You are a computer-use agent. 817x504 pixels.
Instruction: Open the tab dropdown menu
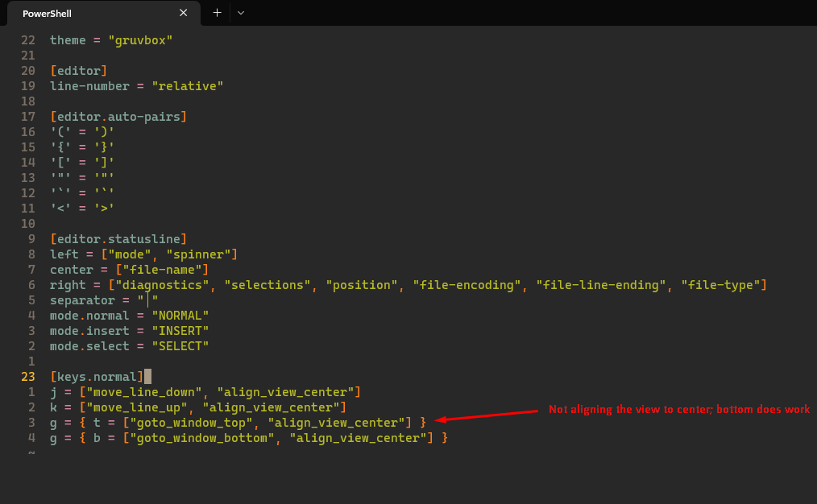pyautogui.click(x=239, y=13)
